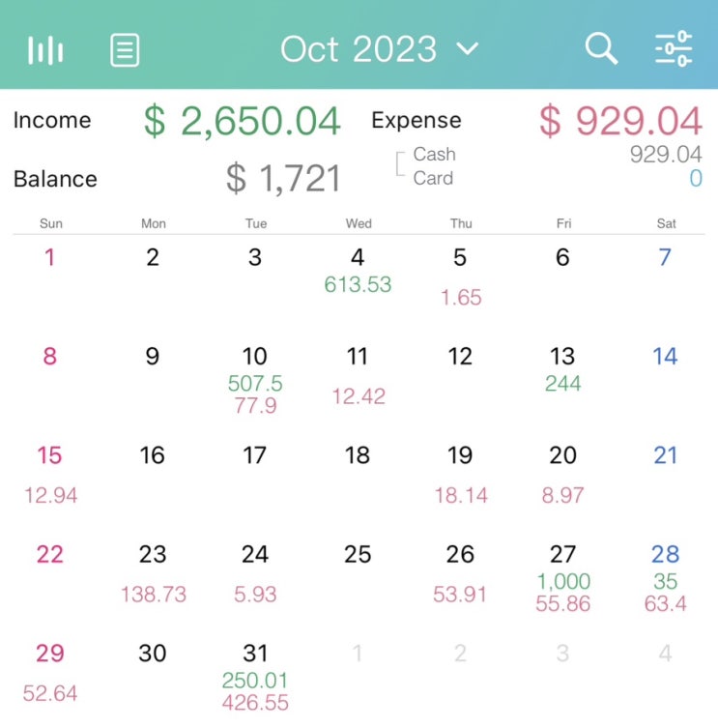Tap the total expense amount $929.04

pos(619,122)
